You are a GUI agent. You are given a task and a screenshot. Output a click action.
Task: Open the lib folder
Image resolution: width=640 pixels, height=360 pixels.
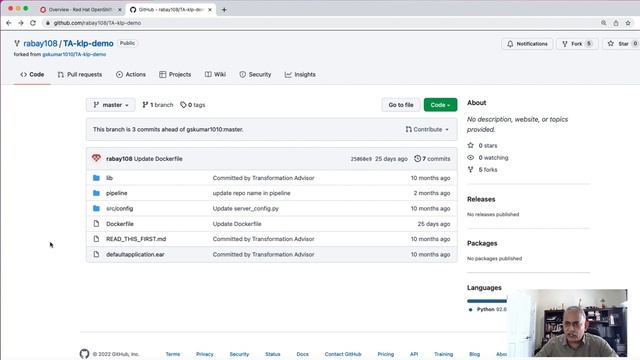(109, 178)
